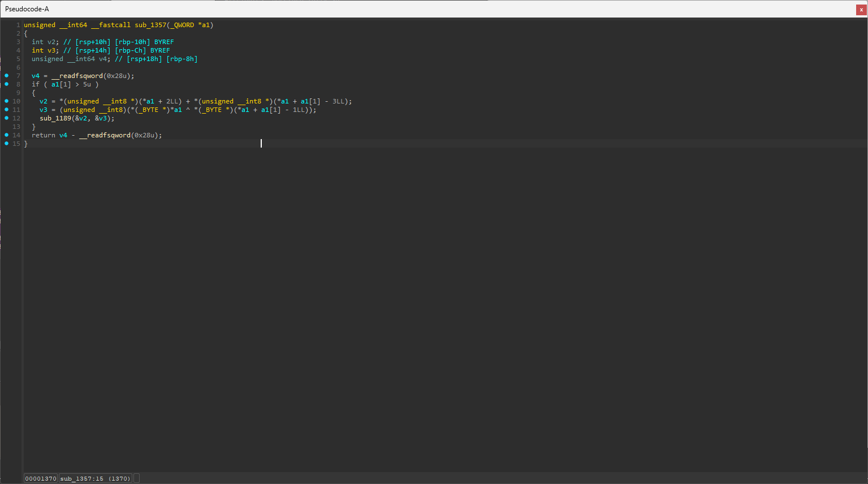Click __readfsqword call on line 14
Screen dimensions: 868x484
(105, 135)
